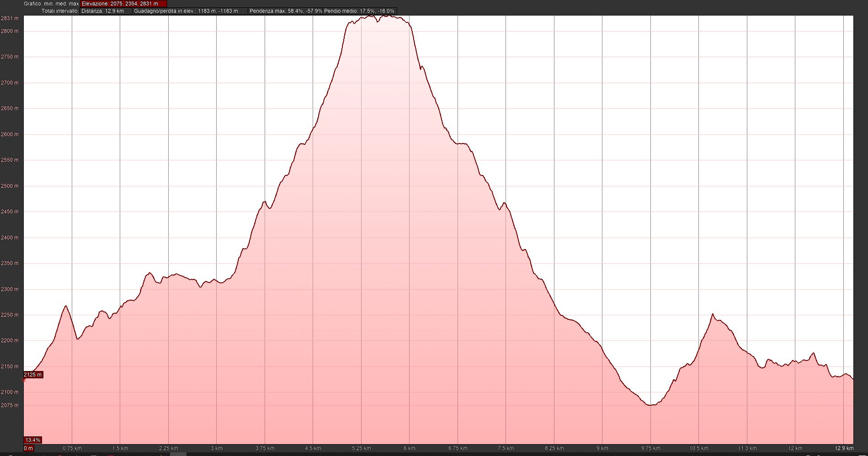Click the Pendenza max statistic
Viewport: 868px width, 456px height.
tap(286, 11)
